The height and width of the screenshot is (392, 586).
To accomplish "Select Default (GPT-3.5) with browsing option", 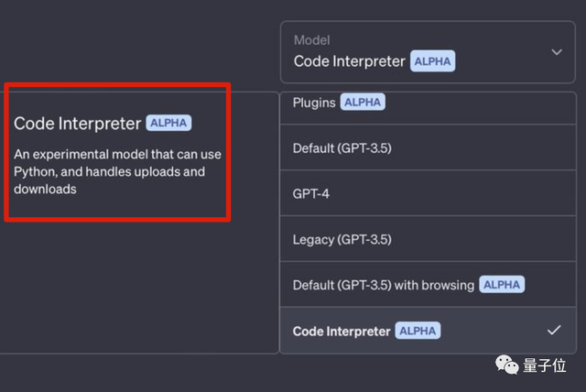I will click(383, 285).
